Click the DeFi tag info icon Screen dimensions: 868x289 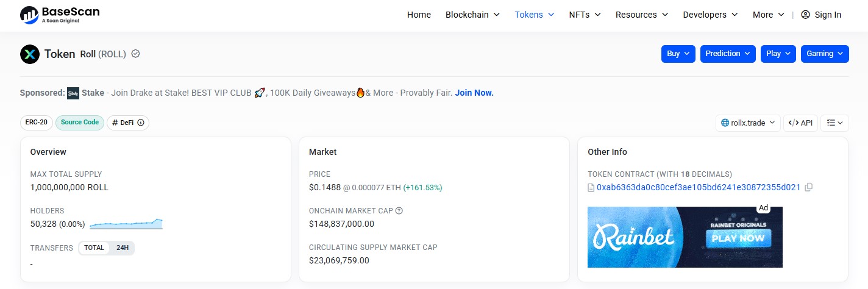coord(141,123)
